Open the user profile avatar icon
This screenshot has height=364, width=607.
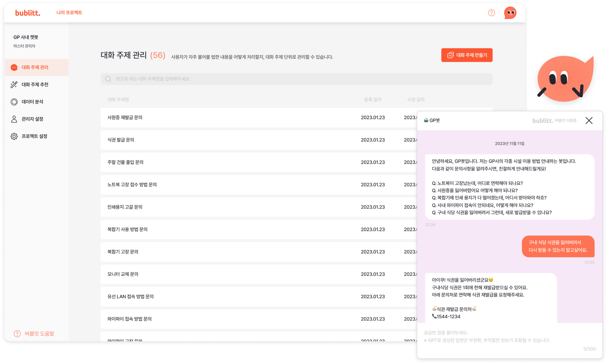(510, 13)
